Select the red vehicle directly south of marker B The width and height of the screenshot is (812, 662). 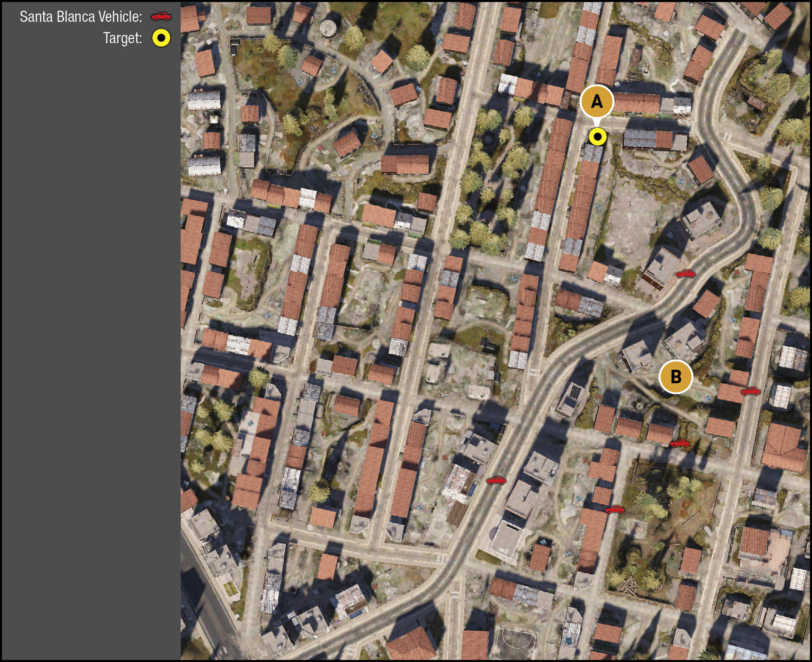[x=680, y=443]
